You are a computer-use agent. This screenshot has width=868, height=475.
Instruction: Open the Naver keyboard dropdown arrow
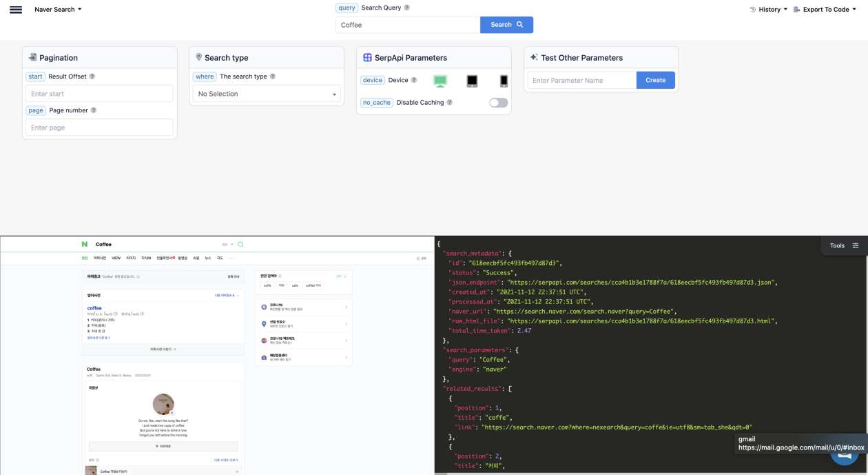(x=232, y=245)
